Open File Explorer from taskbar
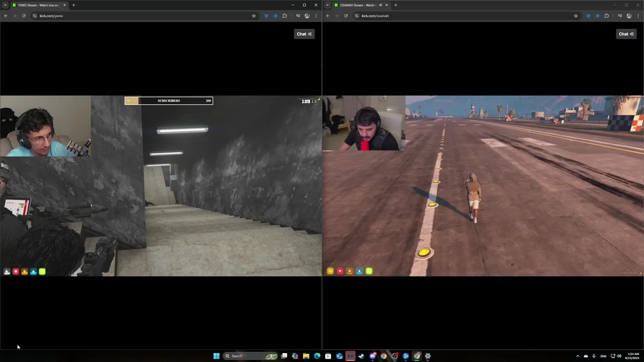The image size is (644, 362). (x=306, y=356)
